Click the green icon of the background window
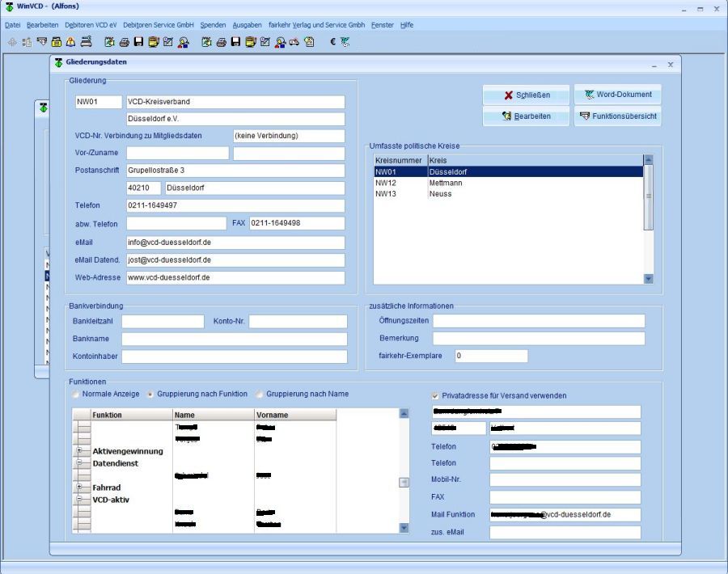The width and height of the screenshot is (728, 574). pos(43,108)
